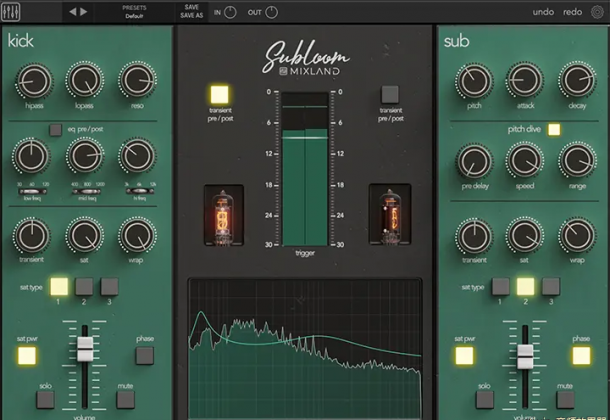Click the OUT gain knob
The image size is (610, 420).
[x=272, y=12]
